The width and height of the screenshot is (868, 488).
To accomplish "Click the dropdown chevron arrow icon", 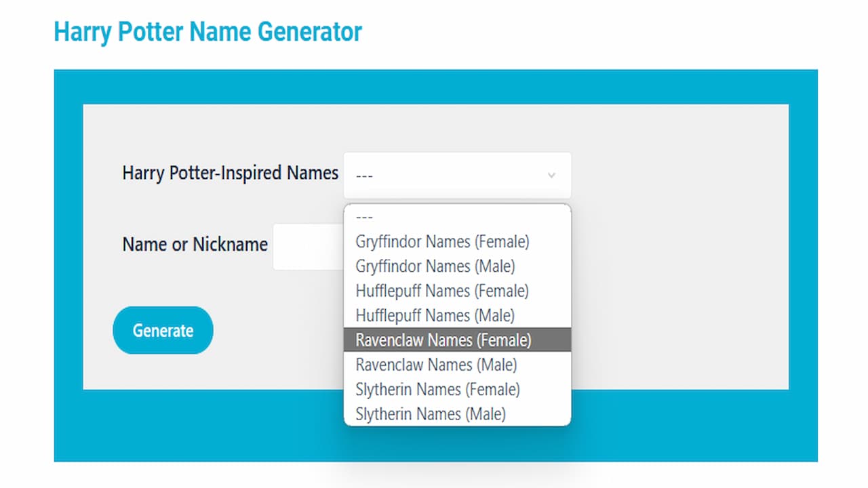I will (551, 176).
